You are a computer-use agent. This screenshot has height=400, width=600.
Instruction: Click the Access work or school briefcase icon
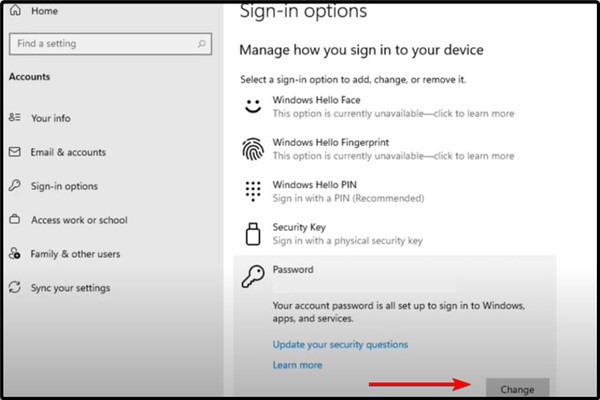15,220
